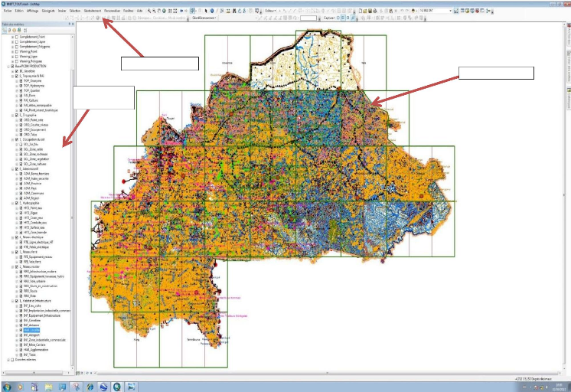571x392 pixels.
Task: Click the 1_Reseau routier group label
Action: coord(31,267)
